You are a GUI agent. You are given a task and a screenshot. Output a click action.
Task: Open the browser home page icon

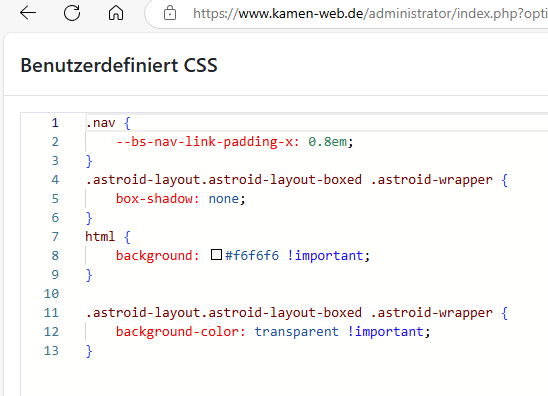116,13
